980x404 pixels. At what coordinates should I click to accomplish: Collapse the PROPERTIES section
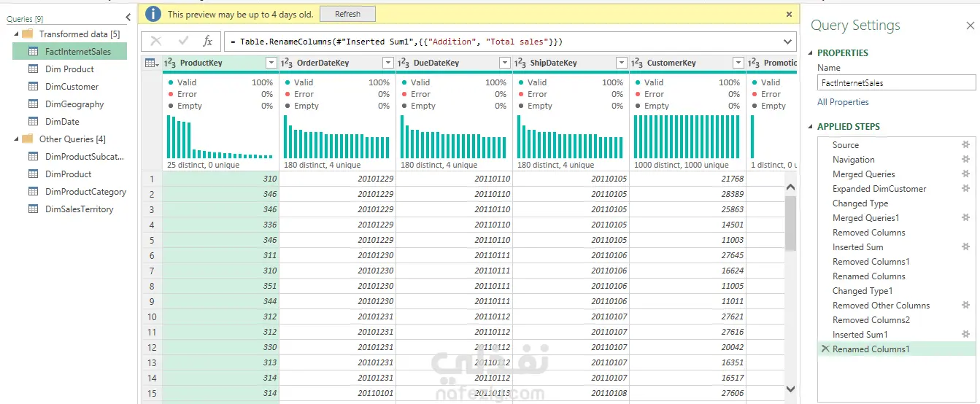[811, 53]
